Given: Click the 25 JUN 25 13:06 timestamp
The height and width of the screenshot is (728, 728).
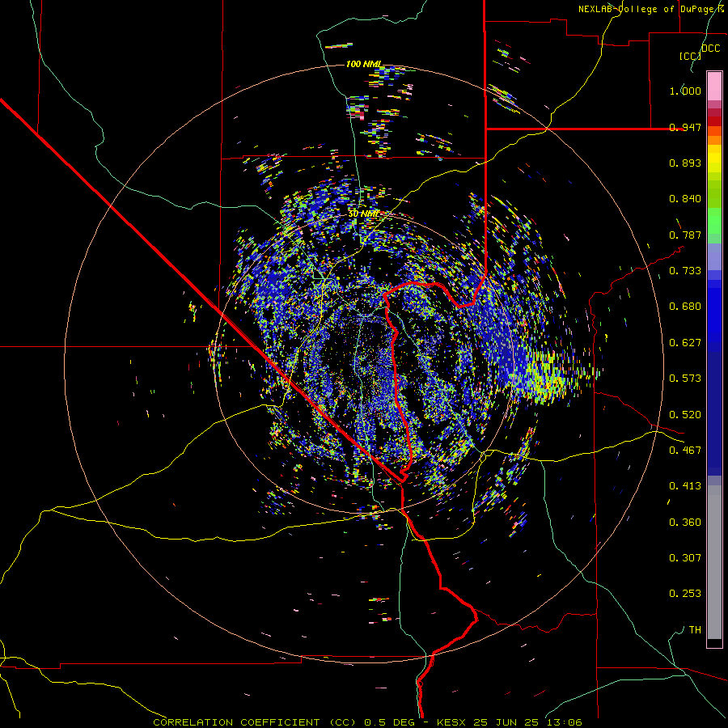Looking at the screenshot, I should 528,722.
